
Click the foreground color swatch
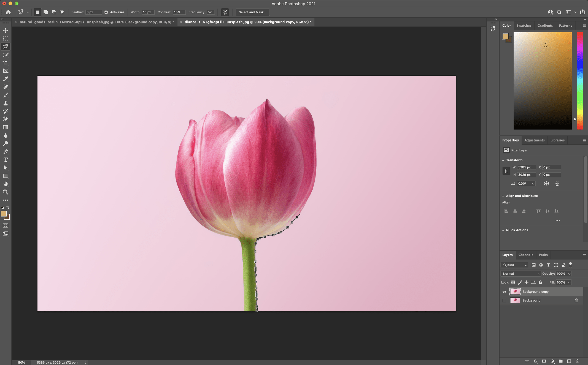(4, 213)
